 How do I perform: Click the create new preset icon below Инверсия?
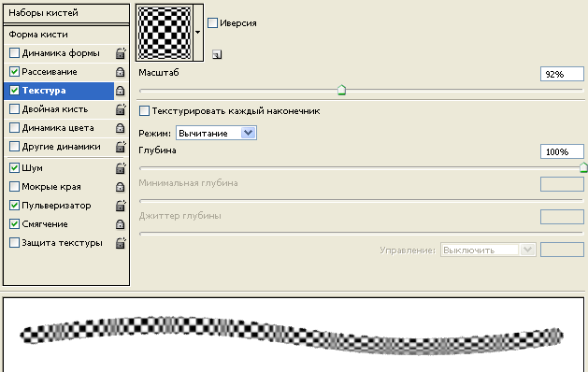click(217, 55)
